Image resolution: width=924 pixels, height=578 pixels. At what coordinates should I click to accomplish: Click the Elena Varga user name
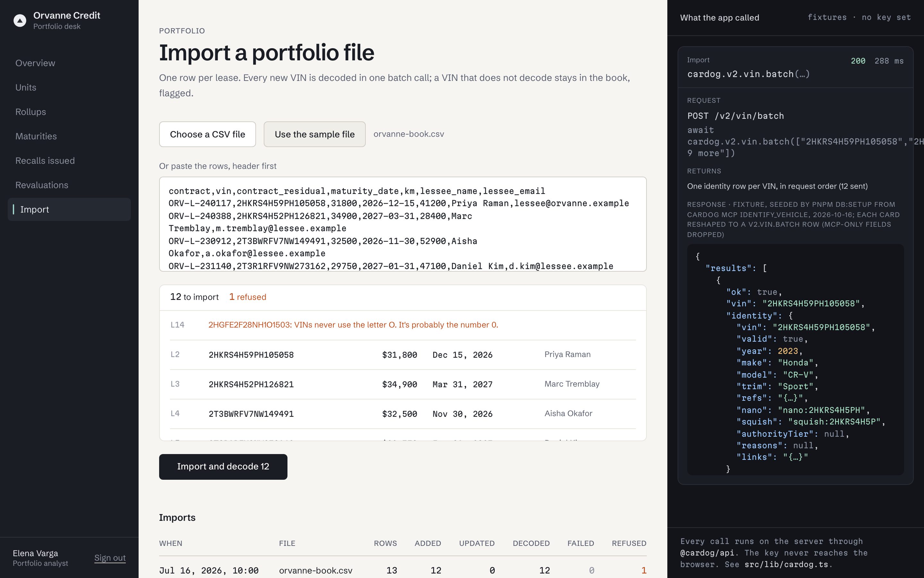coord(36,553)
